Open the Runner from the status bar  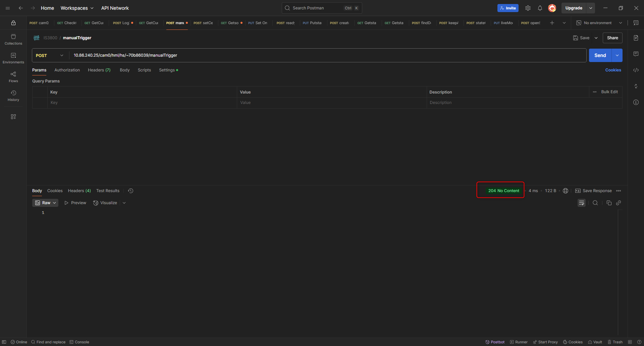tap(519, 342)
